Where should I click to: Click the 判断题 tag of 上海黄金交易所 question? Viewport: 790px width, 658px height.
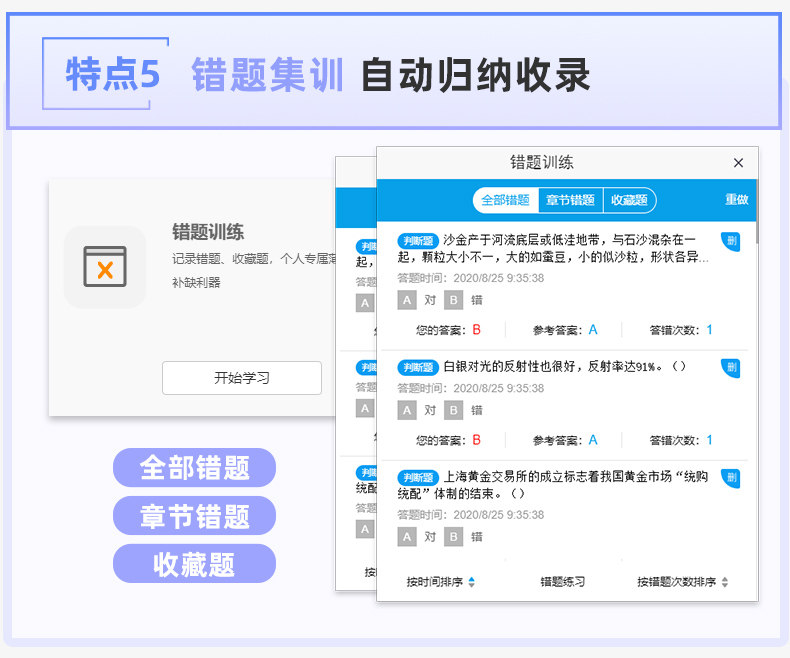point(418,477)
